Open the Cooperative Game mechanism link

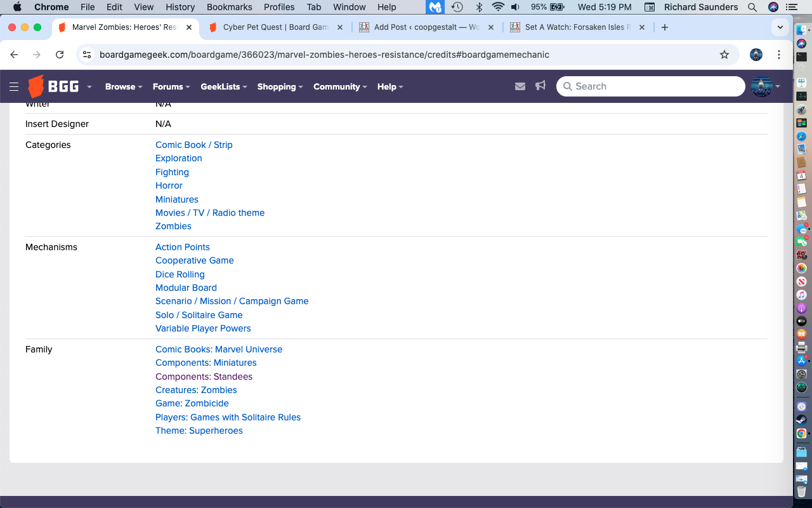(195, 260)
